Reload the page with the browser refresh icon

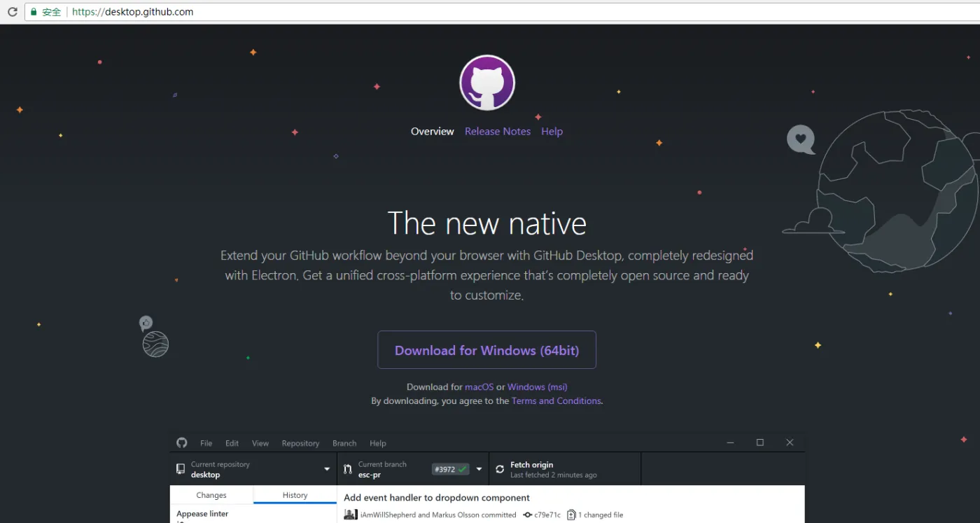coord(12,12)
